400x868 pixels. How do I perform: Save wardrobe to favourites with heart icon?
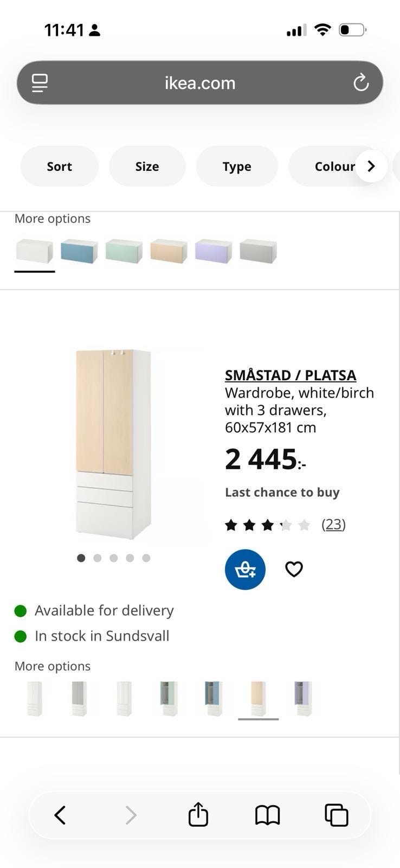(294, 569)
